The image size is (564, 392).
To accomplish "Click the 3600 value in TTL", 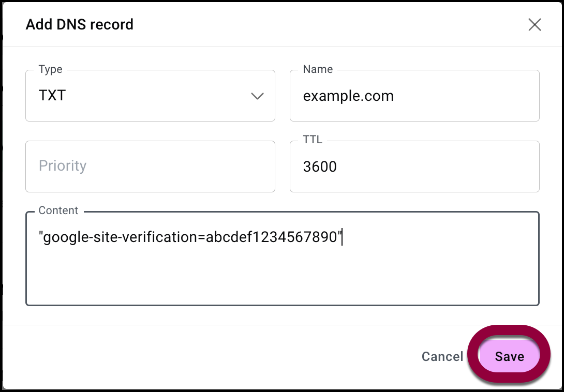I will click(320, 167).
